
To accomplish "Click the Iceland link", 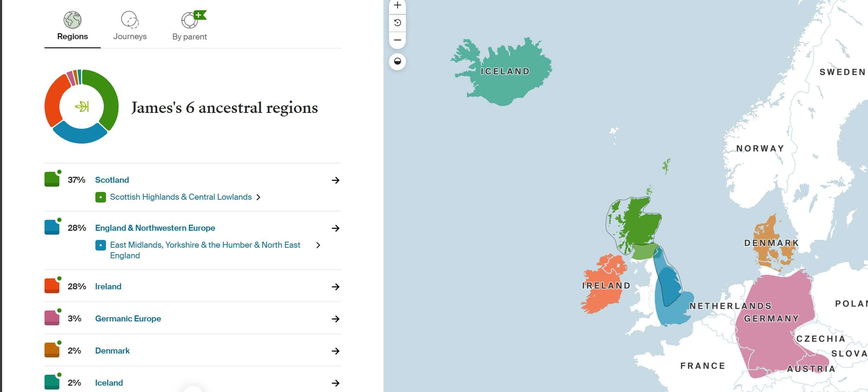I will click(x=109, y=383).
